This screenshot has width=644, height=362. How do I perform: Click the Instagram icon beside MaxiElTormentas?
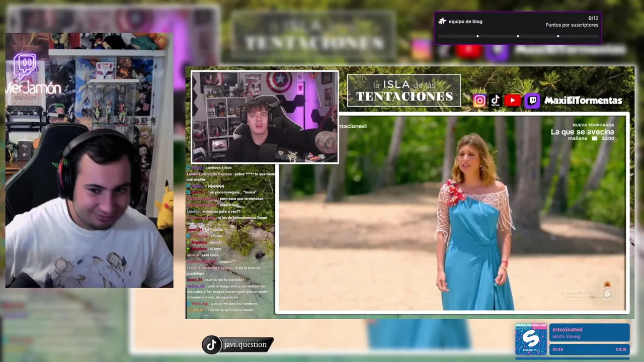pos(479,101)
